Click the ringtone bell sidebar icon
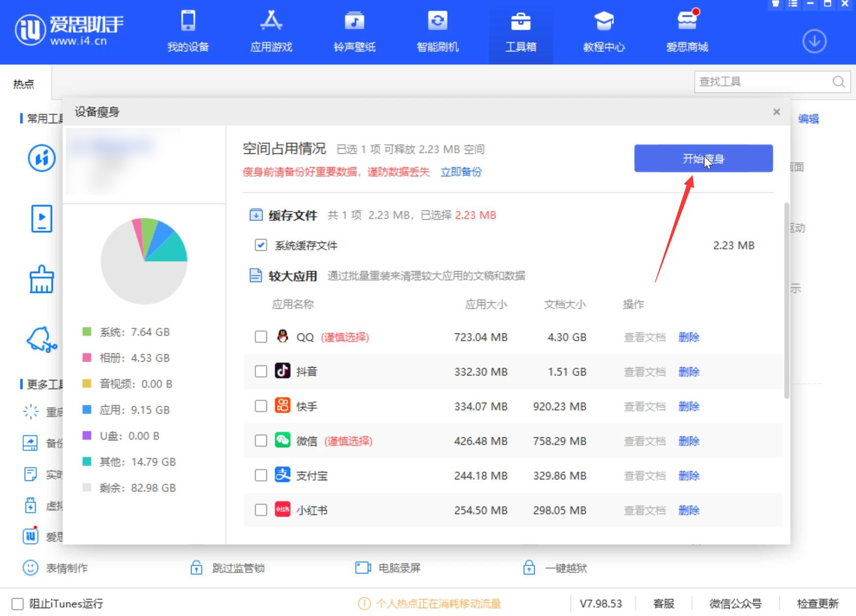The height and width of the screenshot is (616, 856). (x=42, y=339)
